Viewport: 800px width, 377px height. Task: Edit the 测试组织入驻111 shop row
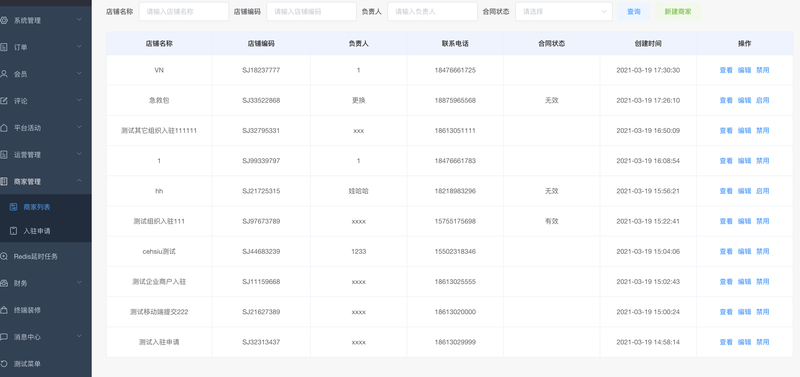(x=744, y=221)
